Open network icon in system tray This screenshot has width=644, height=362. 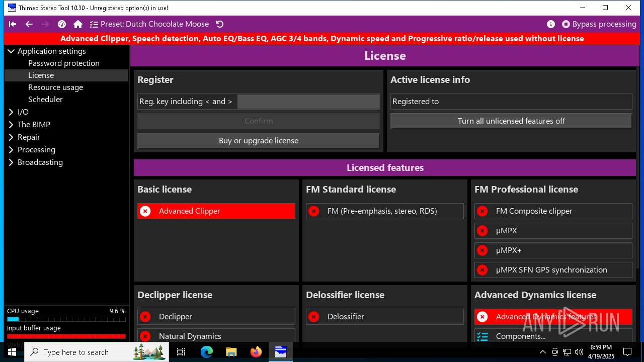[567, 352]
